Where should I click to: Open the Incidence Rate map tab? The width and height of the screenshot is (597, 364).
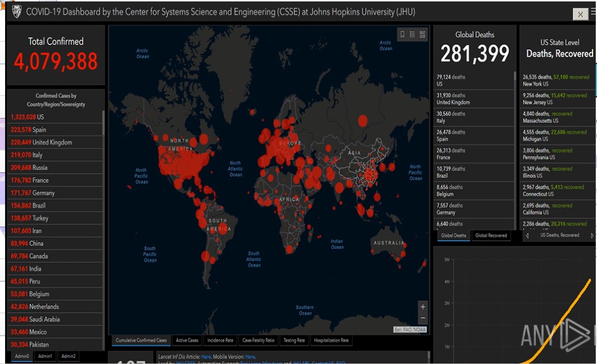tap(220, 341)
